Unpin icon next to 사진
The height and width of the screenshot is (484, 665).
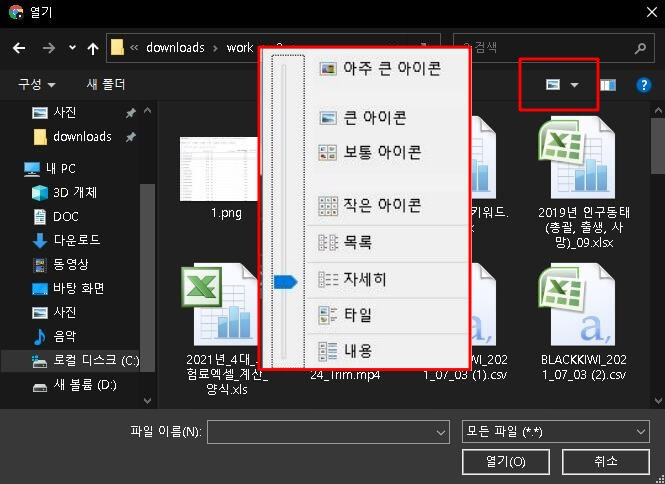[131, 113]
